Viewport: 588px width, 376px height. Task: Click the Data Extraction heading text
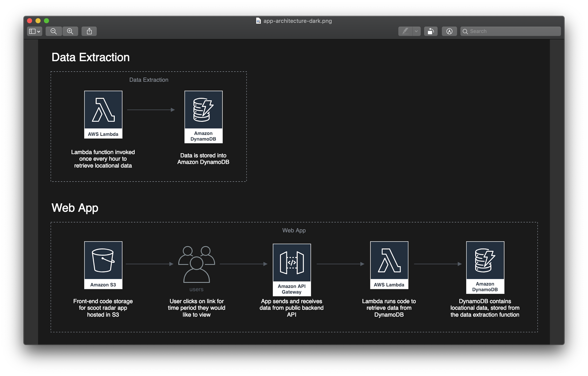coord(90,57)
